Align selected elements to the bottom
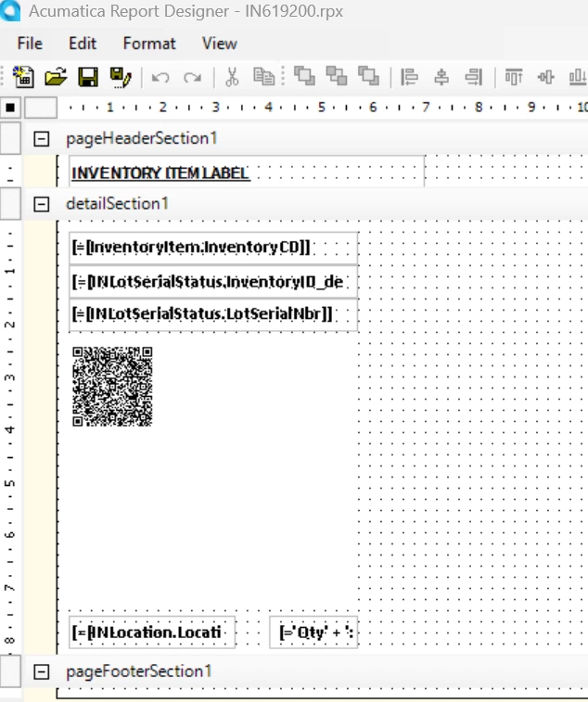 [x=578, y=77]
